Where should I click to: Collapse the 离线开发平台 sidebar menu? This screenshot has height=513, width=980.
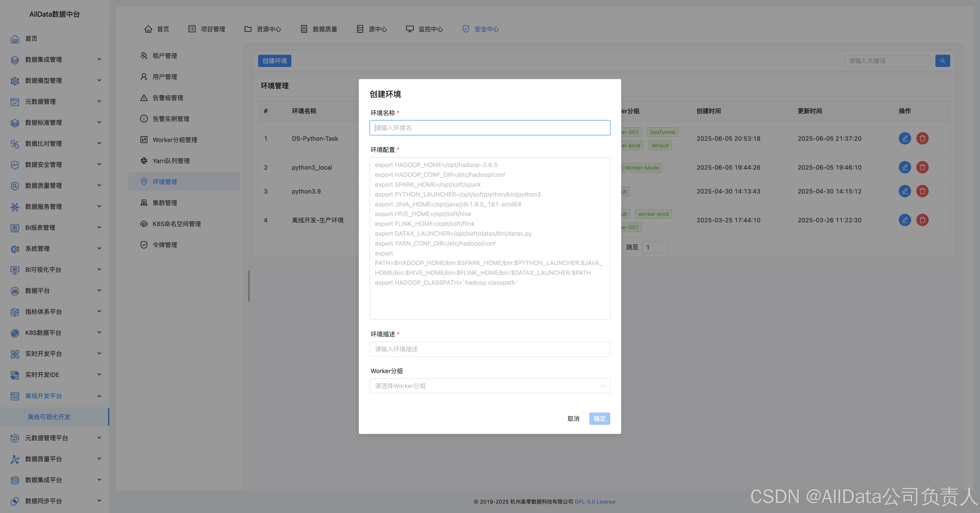99,396
